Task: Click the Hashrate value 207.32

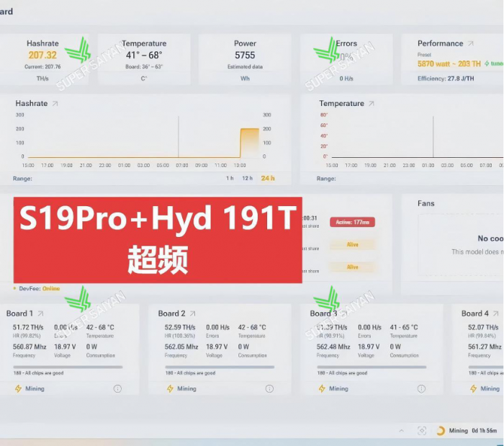Action: click(x=42, y=55)
